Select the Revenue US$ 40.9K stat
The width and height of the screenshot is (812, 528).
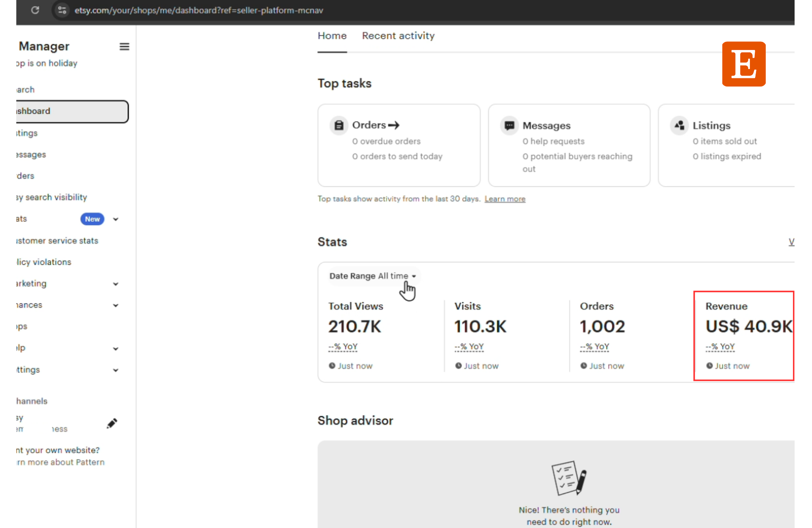[749, 327]
